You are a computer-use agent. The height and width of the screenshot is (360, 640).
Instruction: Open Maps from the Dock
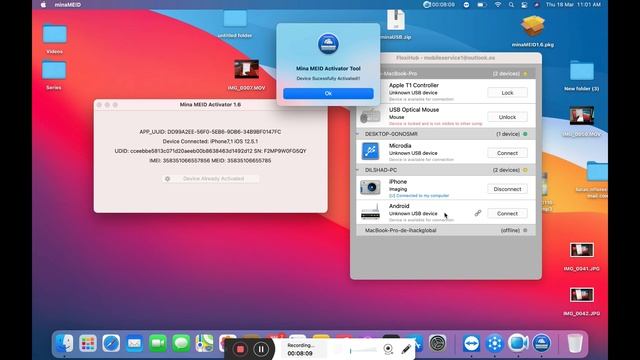(204, 343)
